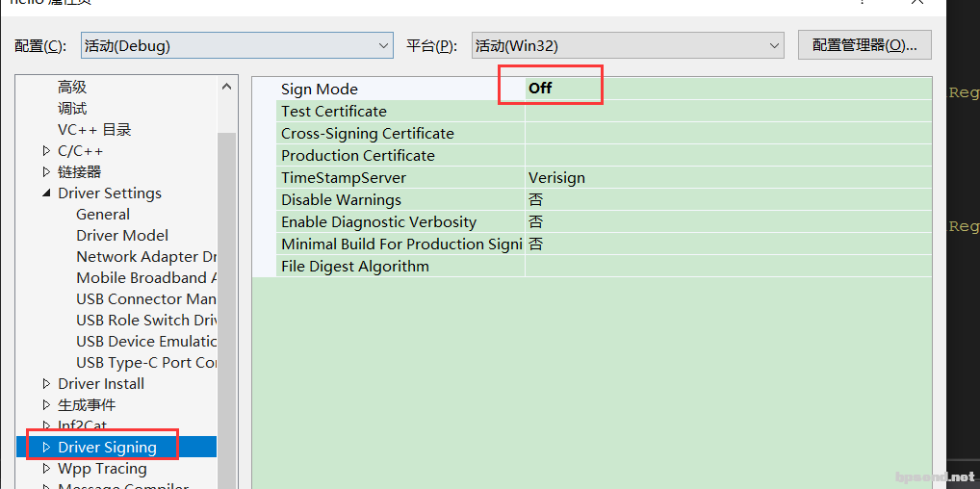Expand the Driver Signing node arrow
Screen dimensions: 980x489
pyautogui.click(x=46, y=447)
